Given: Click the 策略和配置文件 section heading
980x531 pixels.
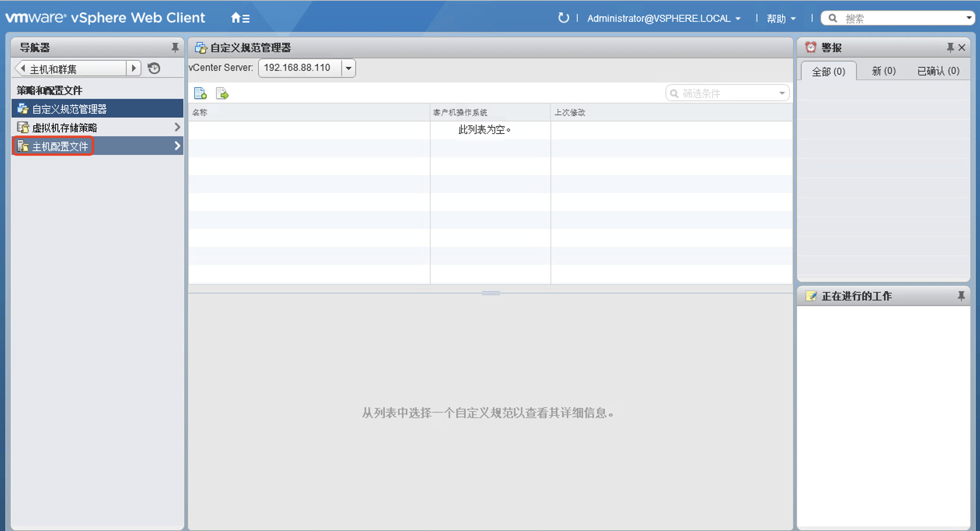Looking at the screenshot, I should click(50, 90).
